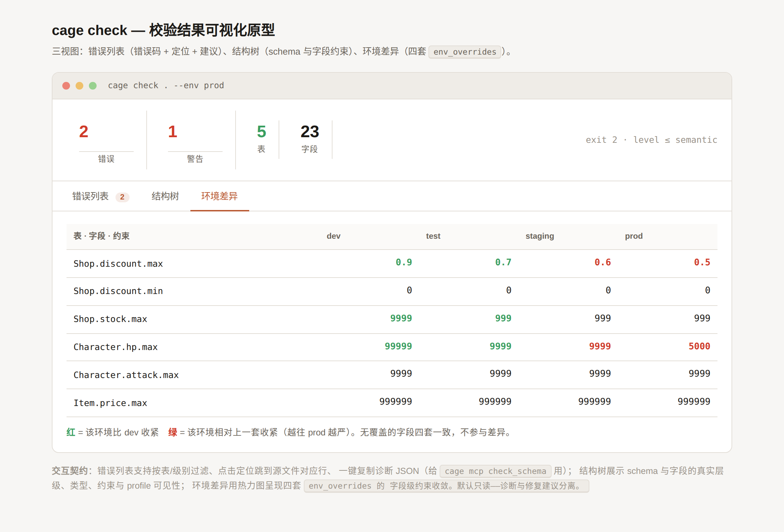Switch to the 结构树 tab
Image resolution: width=784 pixels, height=532 pixels.
165,196
